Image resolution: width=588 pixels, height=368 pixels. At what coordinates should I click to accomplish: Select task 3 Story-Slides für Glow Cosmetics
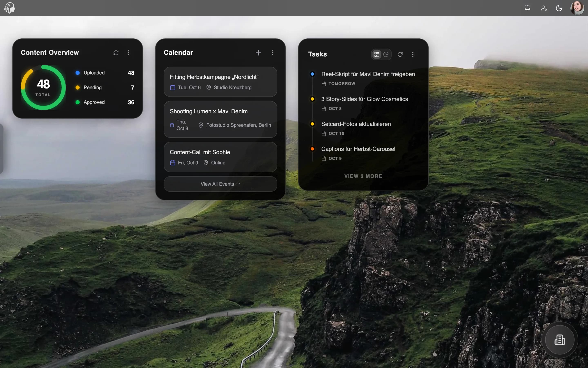(364, 99)
